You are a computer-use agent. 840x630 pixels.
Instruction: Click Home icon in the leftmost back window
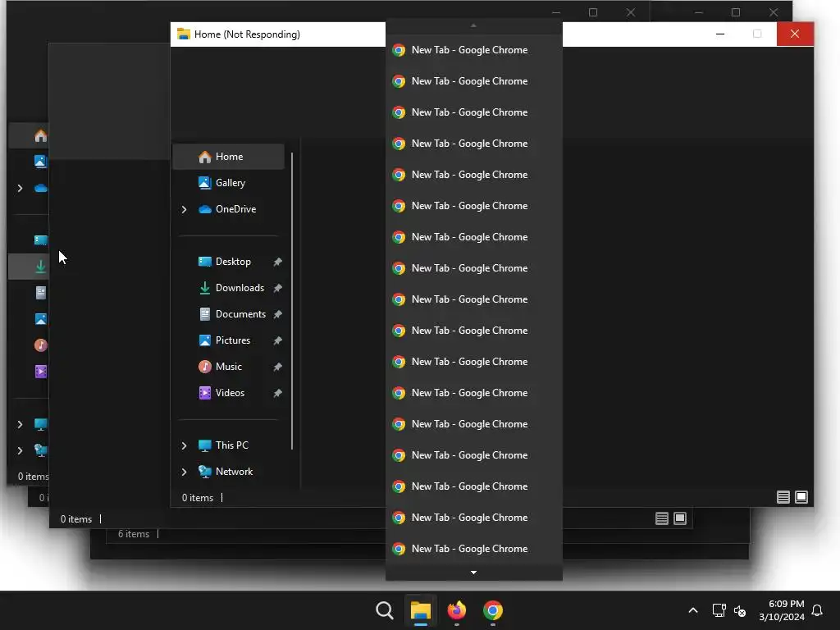(x=41, y=136)
